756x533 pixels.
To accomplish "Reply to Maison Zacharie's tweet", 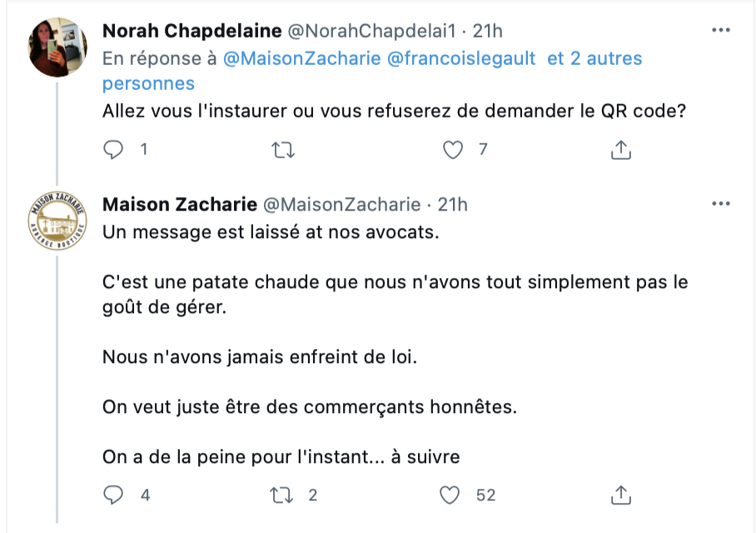I will coord(113,495).
